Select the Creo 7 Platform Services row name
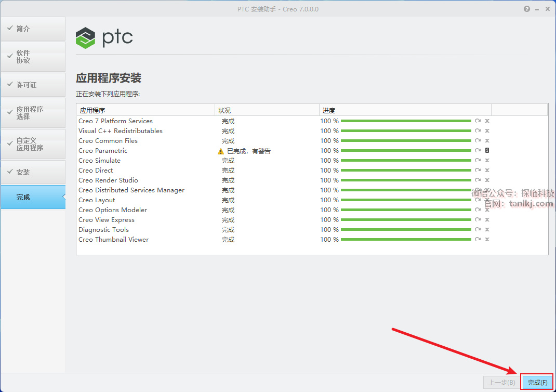This screenshot has width=556, height=392. pyautogui.click(x=115, y=121)
